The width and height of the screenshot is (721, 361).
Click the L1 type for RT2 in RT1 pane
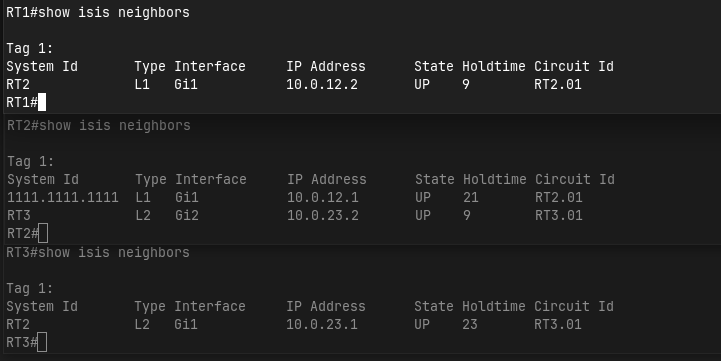click(142, 85)
